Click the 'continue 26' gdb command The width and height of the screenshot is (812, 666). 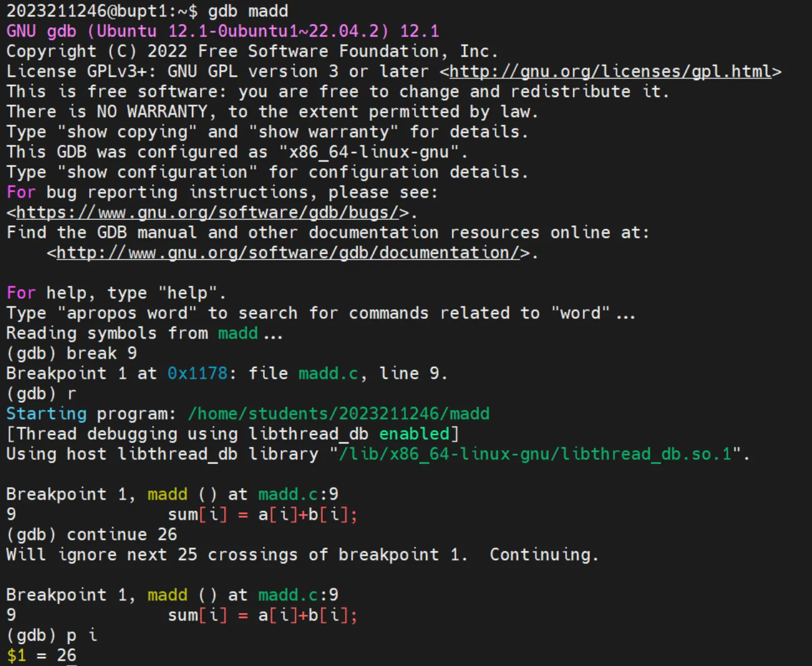pos(122,535)
